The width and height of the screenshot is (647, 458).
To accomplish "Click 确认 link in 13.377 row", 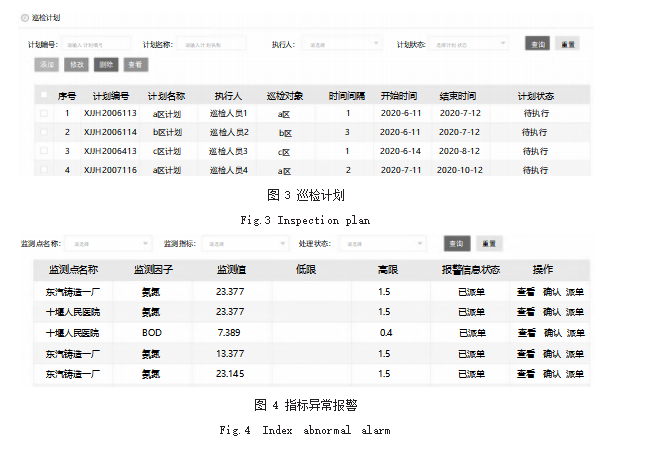I will pos(552,354).
